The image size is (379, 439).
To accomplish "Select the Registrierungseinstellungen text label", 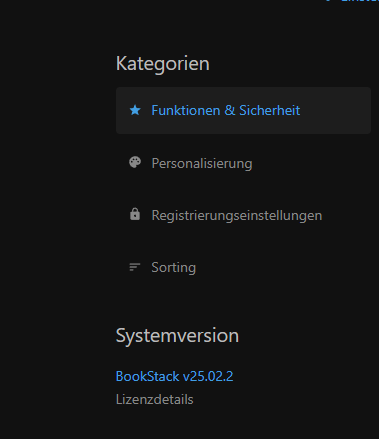I will (237, 215).
